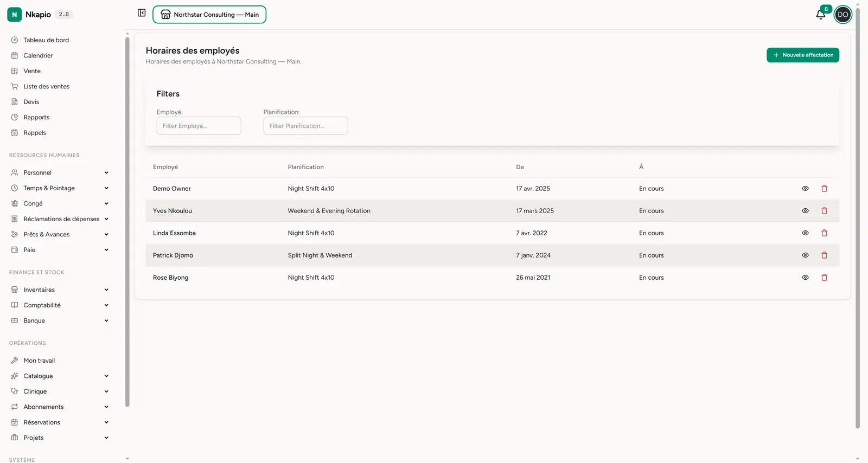The image size is (868, 463).
Task: Delete Patrick Djomo's schedule assignment
Action: (x=824, y=255)
